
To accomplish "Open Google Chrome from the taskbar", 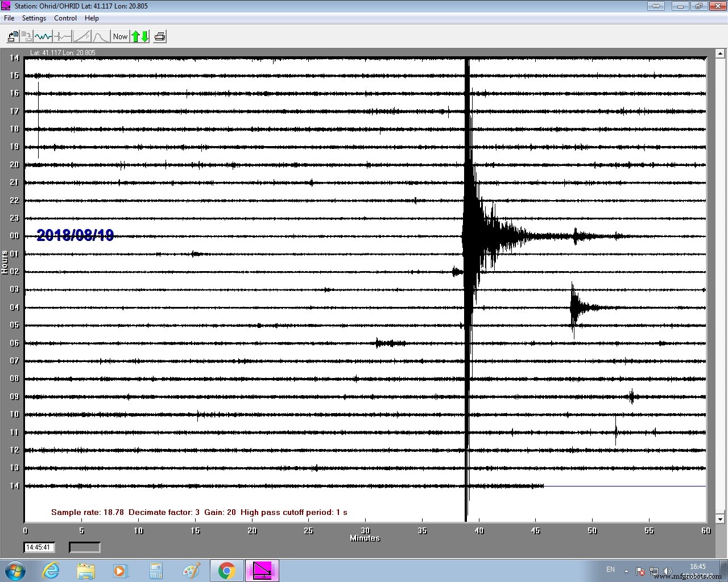I will click(226, 570).
